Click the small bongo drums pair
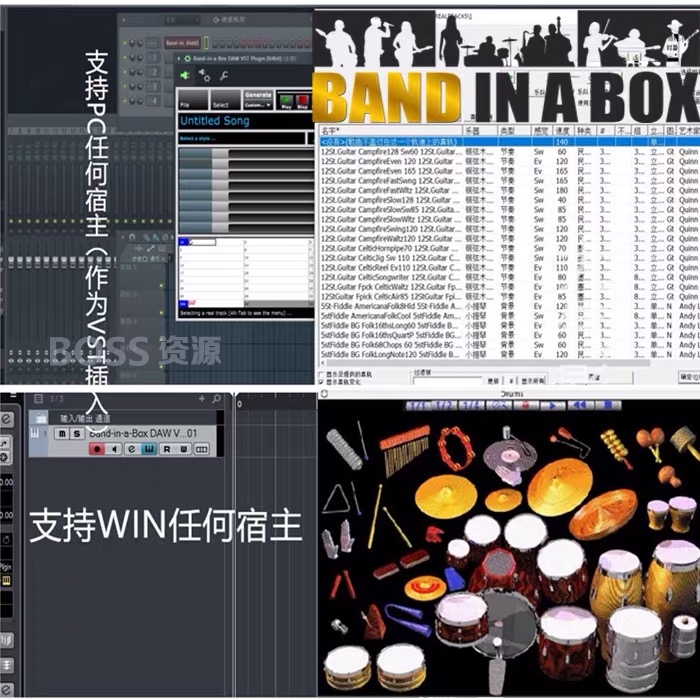 tap(671, 514)
